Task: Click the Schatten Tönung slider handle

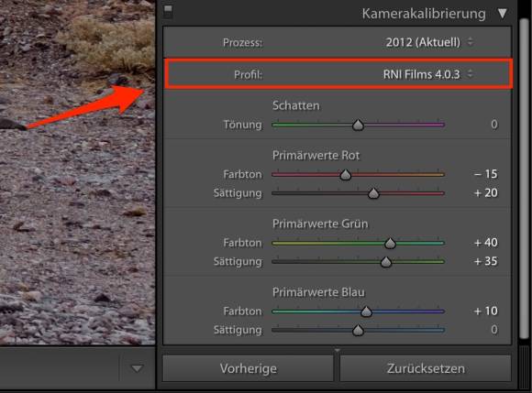Action: 358,125
